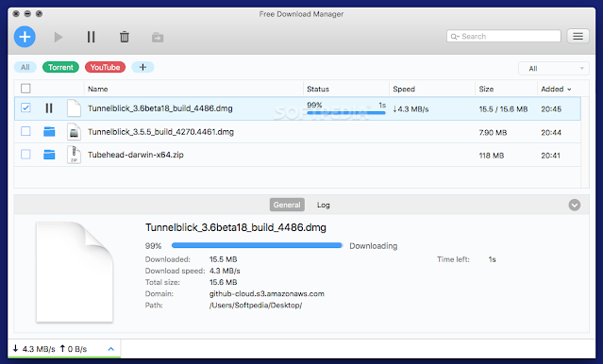Click the 20:41 added time cell
Image resolution: width=603 pixels, height=364 pixels.
(x=551, y=156)
